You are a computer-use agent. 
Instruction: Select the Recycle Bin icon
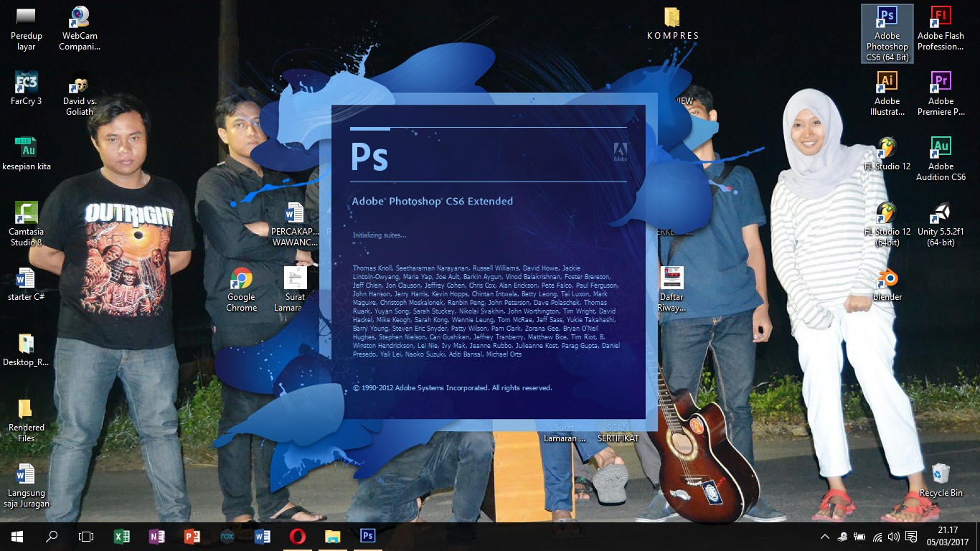941,481
